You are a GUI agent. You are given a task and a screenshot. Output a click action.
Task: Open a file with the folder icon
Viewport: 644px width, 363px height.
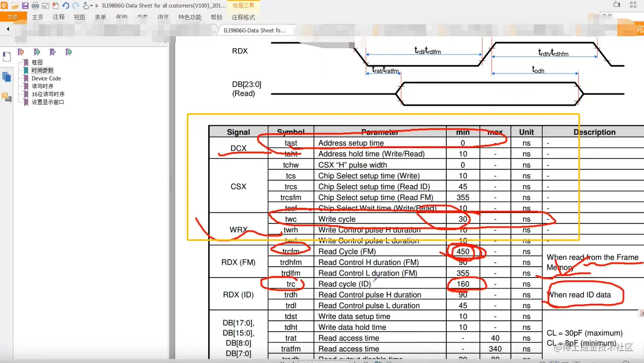pyautogui.click(x=15, y=5)
